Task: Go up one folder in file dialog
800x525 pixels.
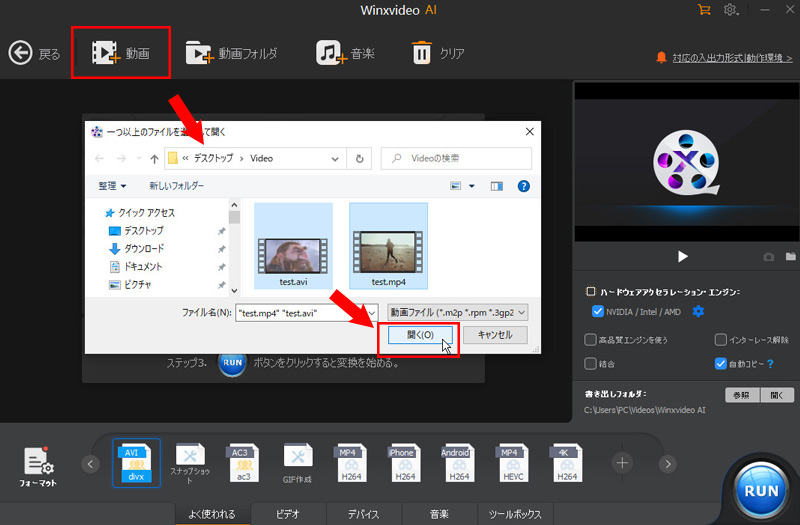Action: pos(154,159)
